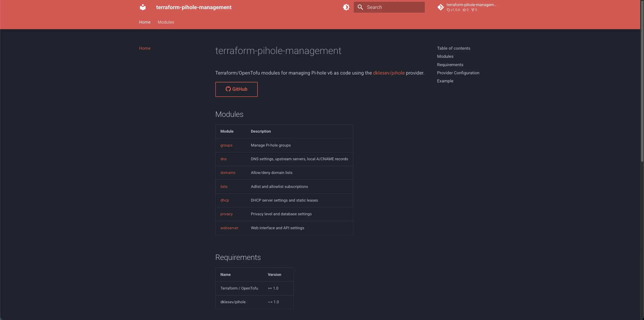The image size is (644, 320).
Task: Open the groups module link
Action: point(226,145)
